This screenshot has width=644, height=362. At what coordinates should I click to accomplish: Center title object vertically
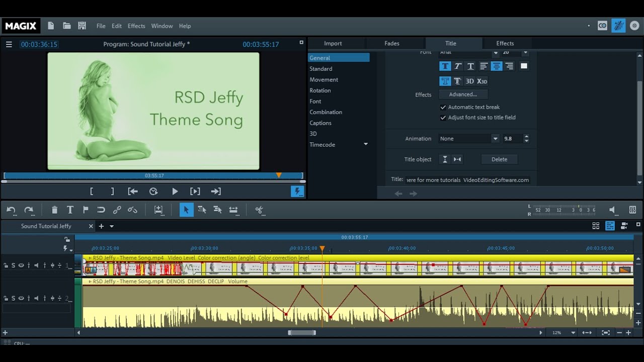click(x=445, y=159)
